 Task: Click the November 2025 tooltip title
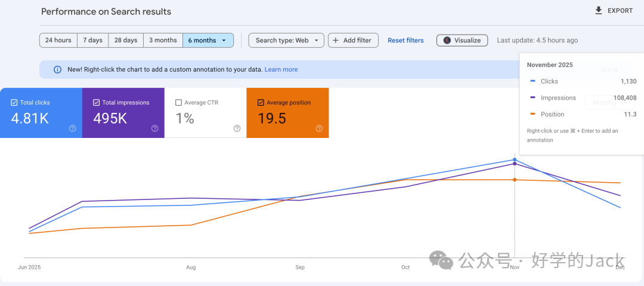click(550, 64)
